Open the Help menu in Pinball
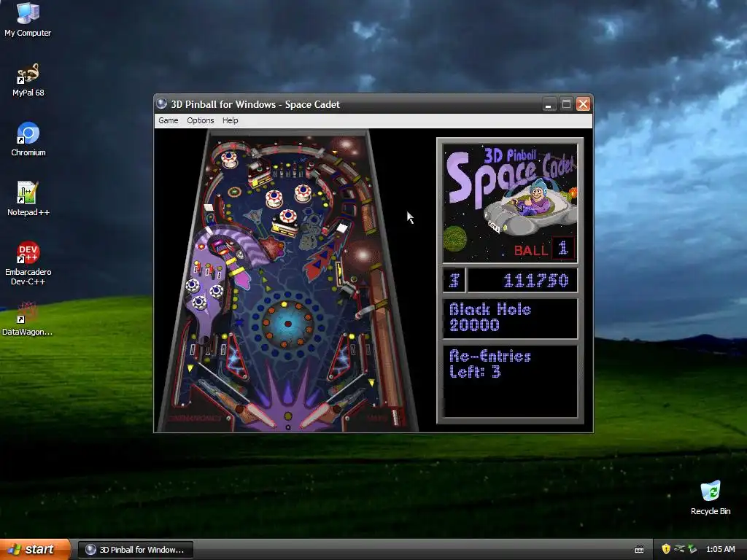Viewport: 747px width, 560px height. click(230, 120)
